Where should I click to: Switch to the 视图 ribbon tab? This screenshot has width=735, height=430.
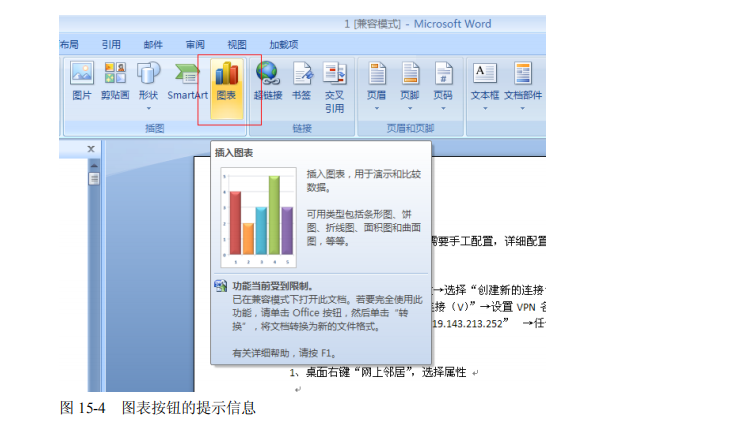pos(237,45)
